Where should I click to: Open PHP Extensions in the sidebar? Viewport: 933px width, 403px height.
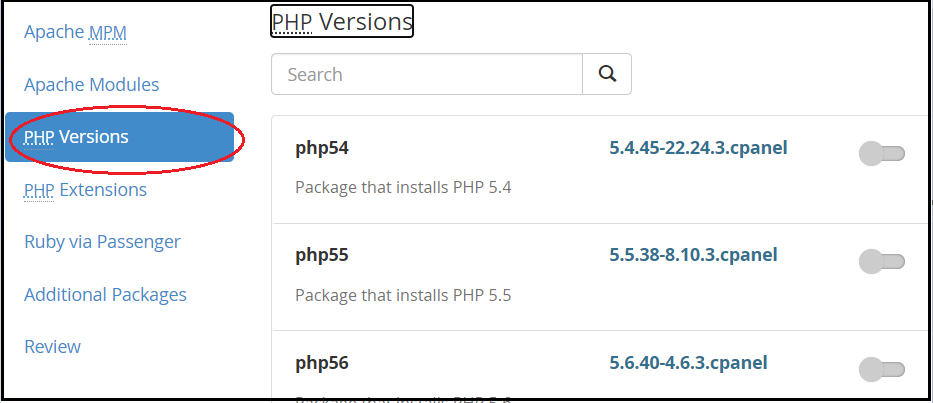85,190
